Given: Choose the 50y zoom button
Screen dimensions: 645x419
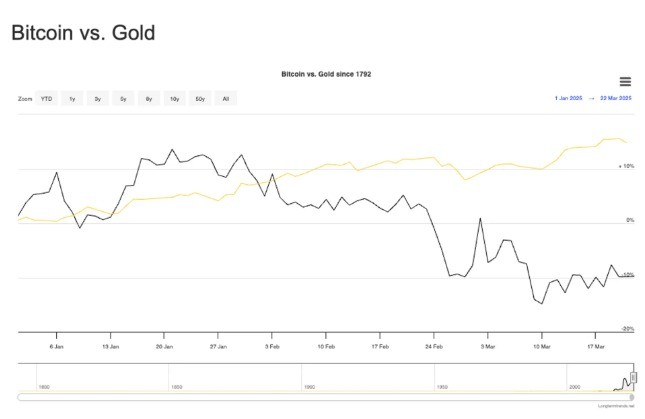Looking at the screenshot, I should point(200,99).
